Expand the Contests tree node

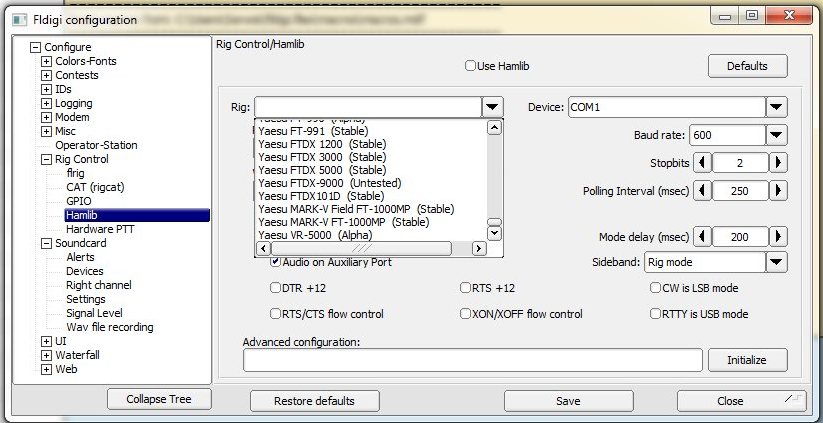click(47, 76)
